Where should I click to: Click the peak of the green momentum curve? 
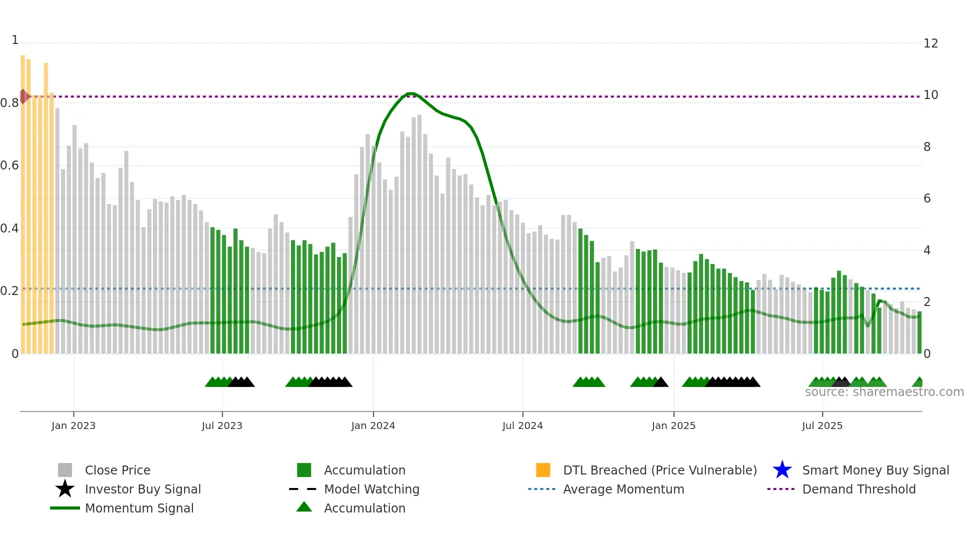coord(410,93)
